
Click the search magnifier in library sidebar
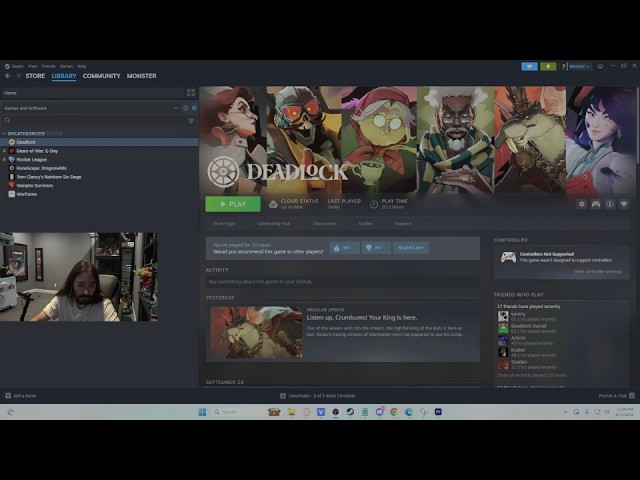(x=7, y=120)
